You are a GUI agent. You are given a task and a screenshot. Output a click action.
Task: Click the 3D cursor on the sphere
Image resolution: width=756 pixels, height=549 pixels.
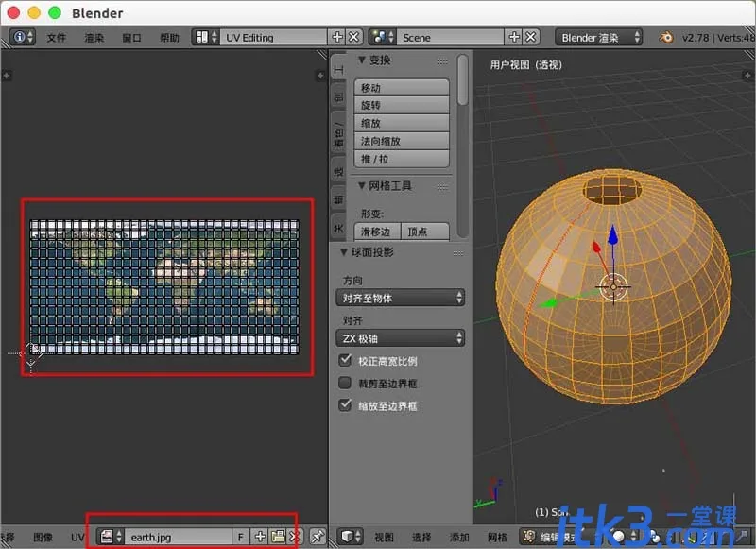[x=613, y=287]
